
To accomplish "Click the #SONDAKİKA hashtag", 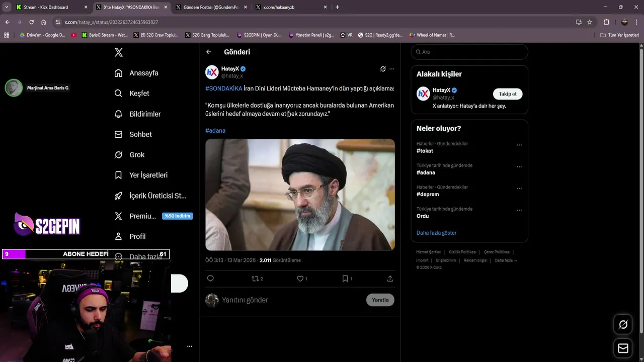I will coord(223,88).
